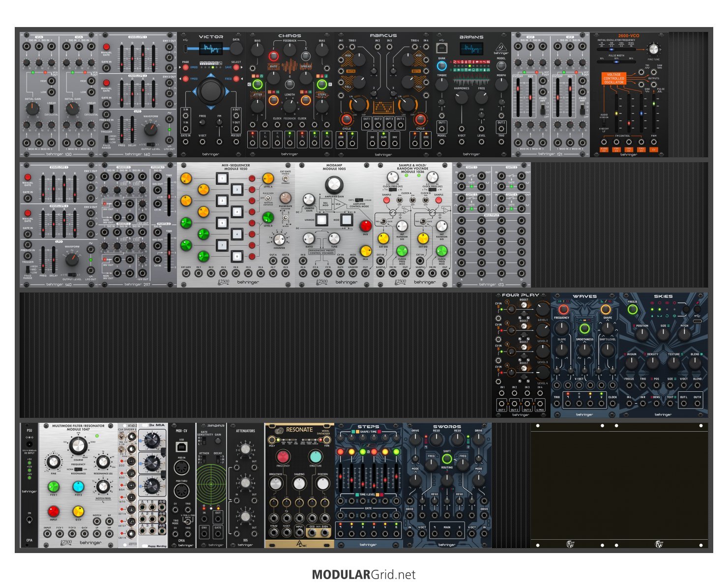Click the COUNTER knob on Mix-Sequencer
Viewport: 728px width, 585px height.
pyautogui.click(x=279, y=239)
